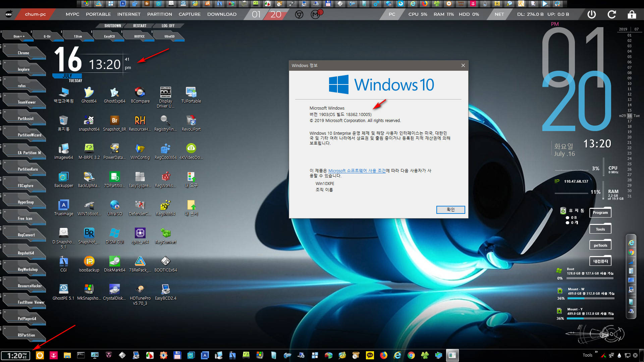
Task: Open the PORTABLE menu
Action: 98,14
